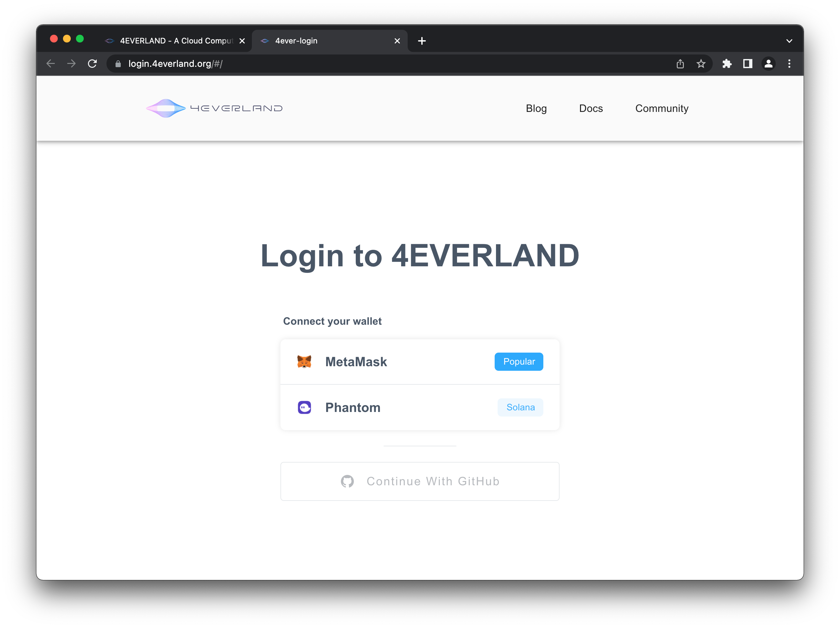The height and width of the screenshot is (628, 840).
Task: Open the browser extensions puzzle icon
Action: [727, 64]
